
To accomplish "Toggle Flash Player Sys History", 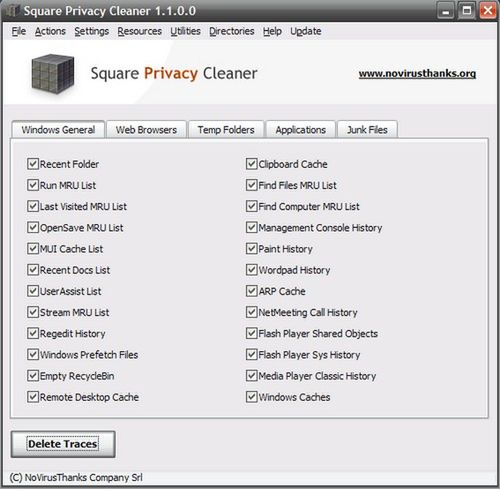I will tap(251, 355).
